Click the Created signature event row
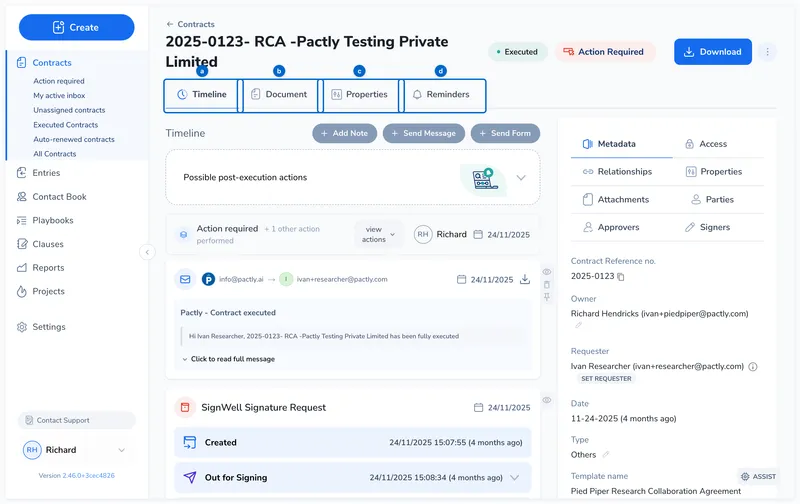 coord(353,442)
